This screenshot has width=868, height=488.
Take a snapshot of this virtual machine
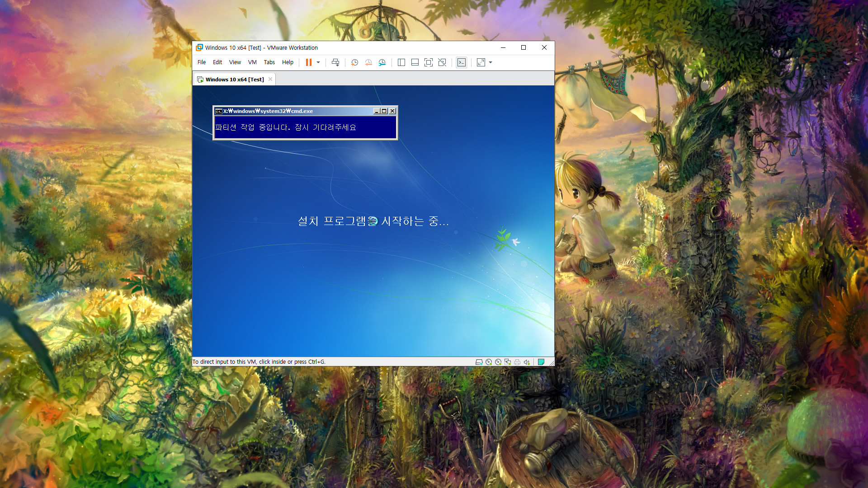click(355, 62)
